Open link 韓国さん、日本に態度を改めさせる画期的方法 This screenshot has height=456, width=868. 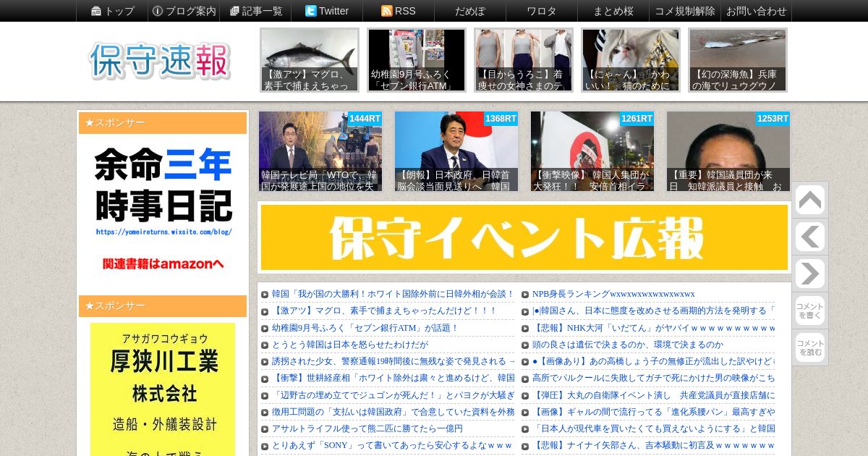tap(653, 311)
